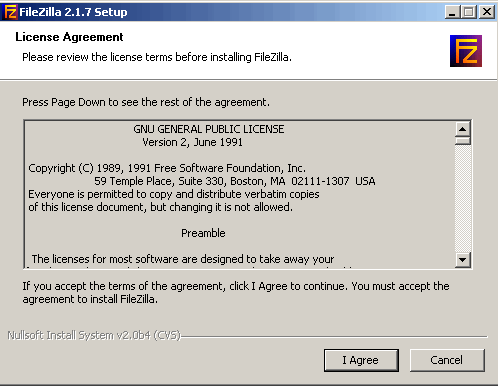Click the GNU GENERAL PUBLIC LICENSE line
The image size is (498, 386).
coord(209,129)
